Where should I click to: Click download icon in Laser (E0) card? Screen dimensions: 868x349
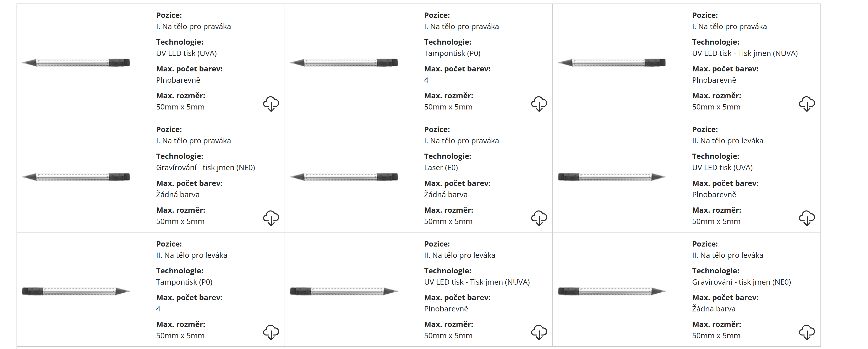pos(539,218)
